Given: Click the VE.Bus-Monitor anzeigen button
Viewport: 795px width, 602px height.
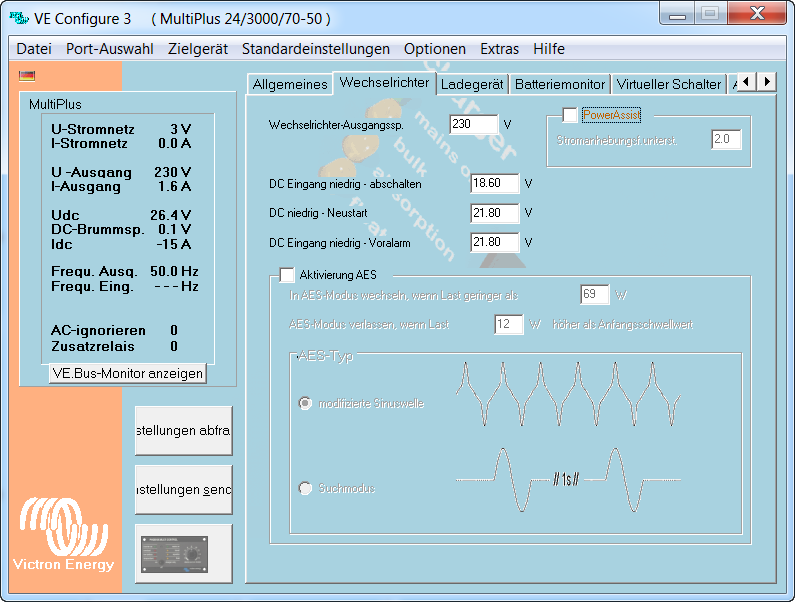Looking at the screenshot, I should point(127,373).
